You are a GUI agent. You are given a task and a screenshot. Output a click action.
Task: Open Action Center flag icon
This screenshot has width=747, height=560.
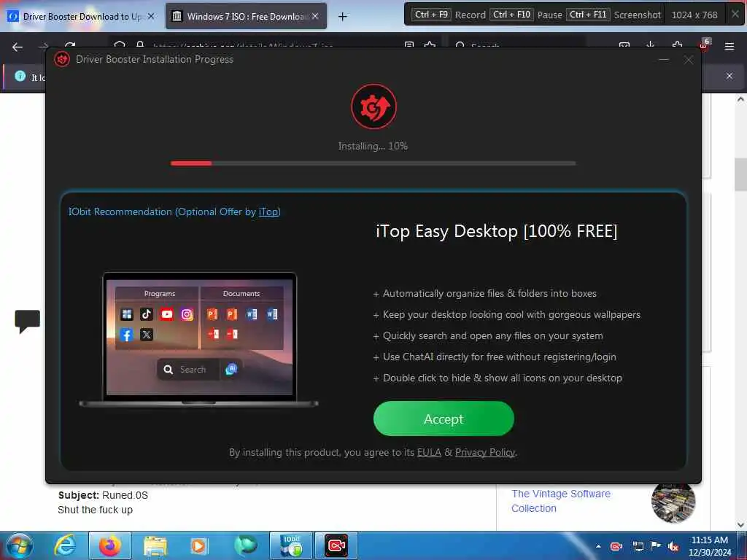[656, 545]
